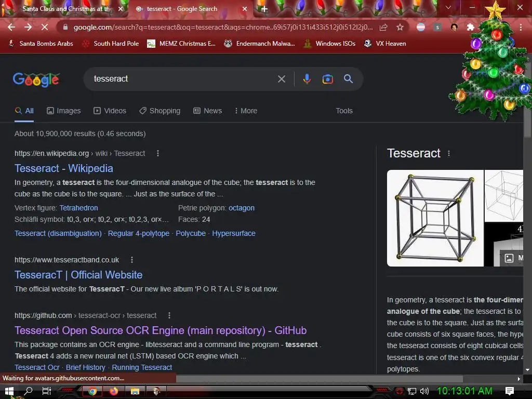The image size is (532, 399).
Task: Start voice search with the microphone icon
Action: click(x=307, y=79)
